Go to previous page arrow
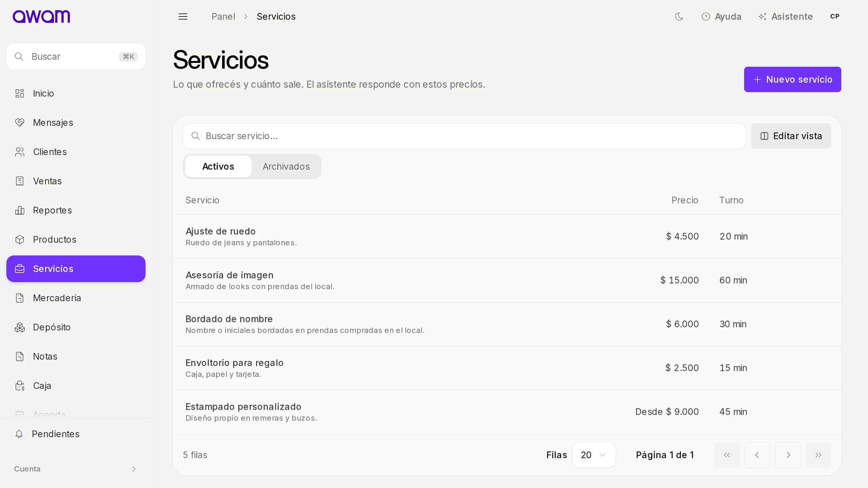The width and height of the screenshot is (868, 488). click(x=757, y=455)
